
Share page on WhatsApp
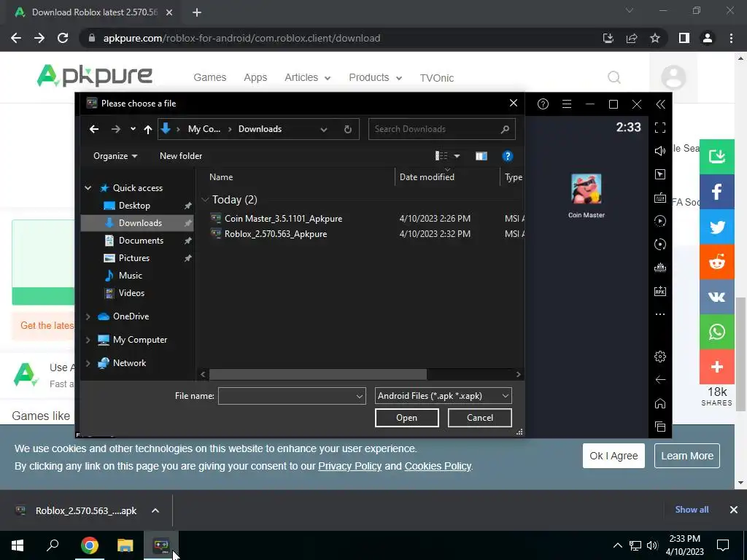click(716, 332)
